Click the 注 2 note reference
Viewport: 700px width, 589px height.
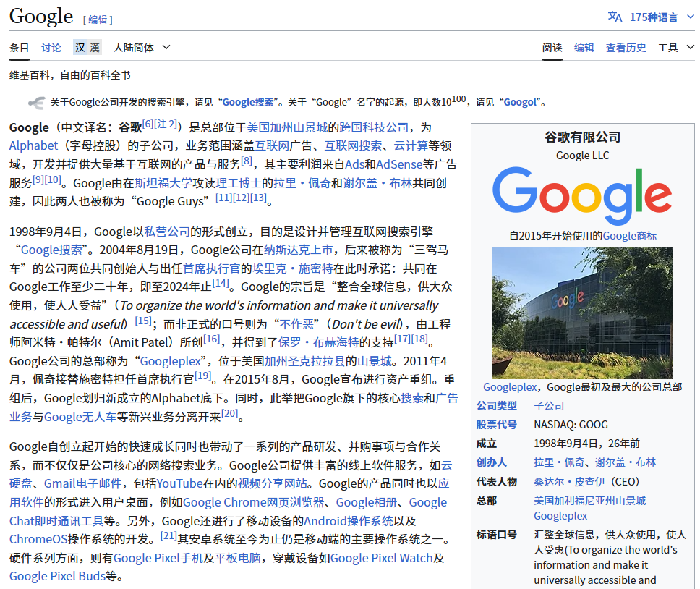[165, 124]
